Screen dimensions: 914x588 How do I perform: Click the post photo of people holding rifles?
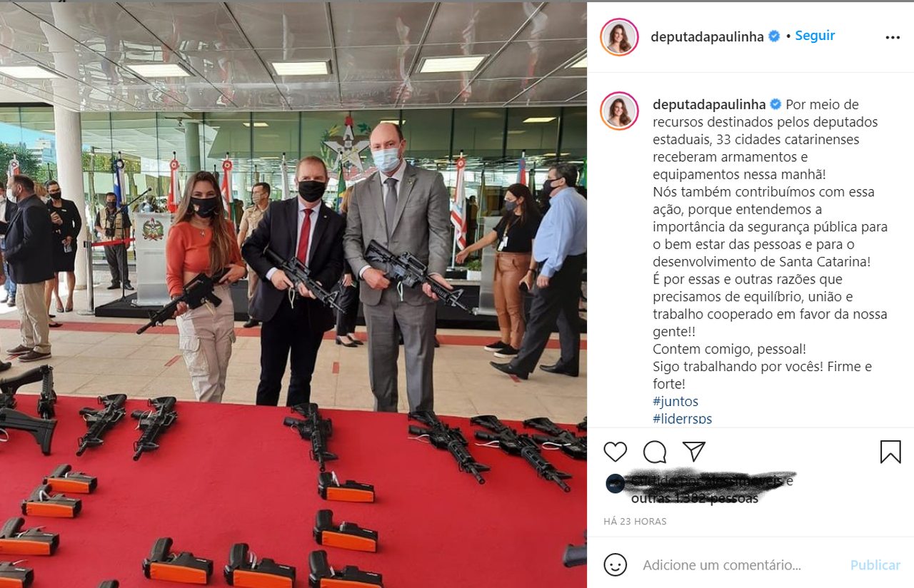coord(293,294)
